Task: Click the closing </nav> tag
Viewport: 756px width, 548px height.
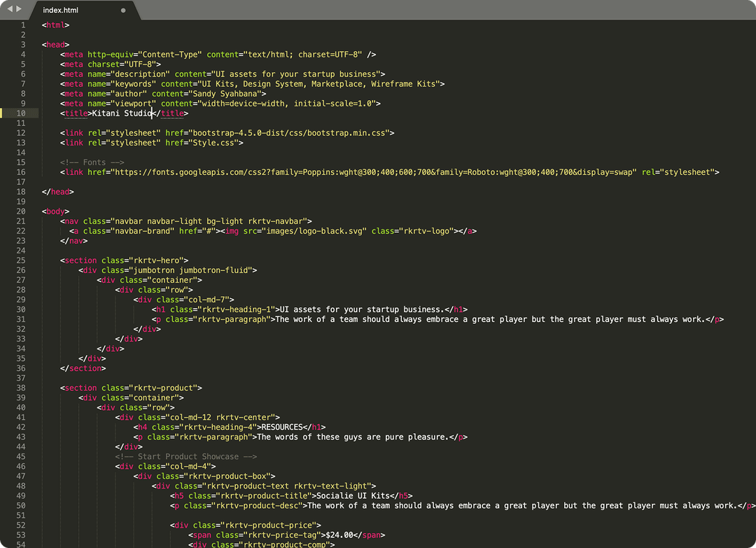Action: pos(73,241)
